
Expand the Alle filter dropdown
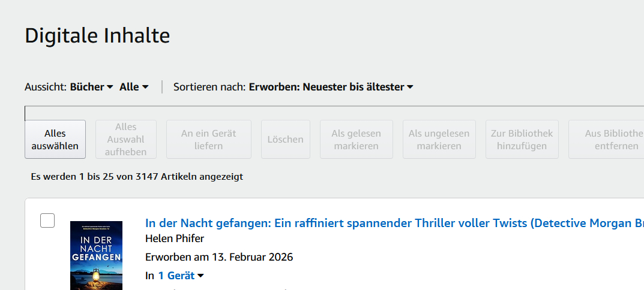pyautogui.click(x=133, y=87)
